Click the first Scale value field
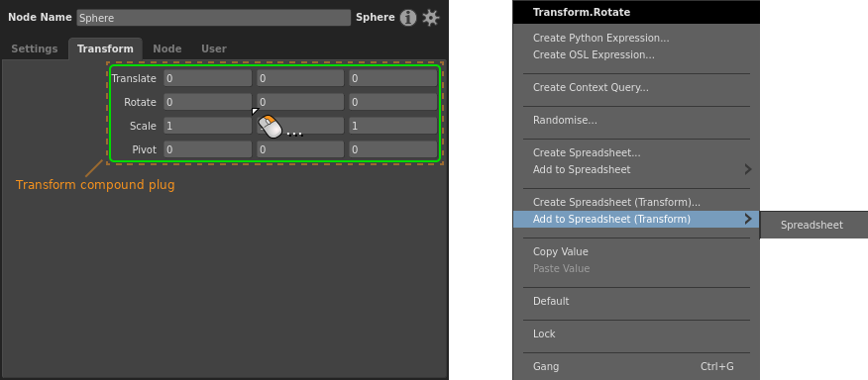The height and width of the screenshot is (380, 868). (x=208, y=126)
